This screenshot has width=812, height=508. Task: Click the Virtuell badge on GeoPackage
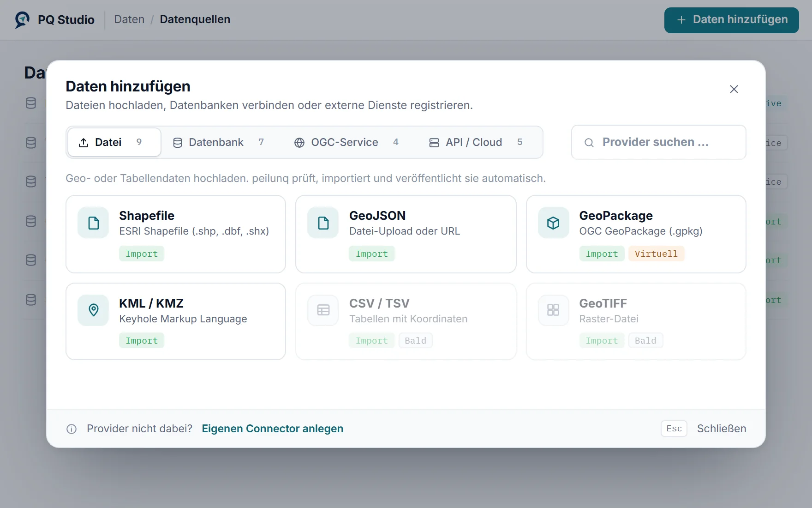tap(656, 254)
